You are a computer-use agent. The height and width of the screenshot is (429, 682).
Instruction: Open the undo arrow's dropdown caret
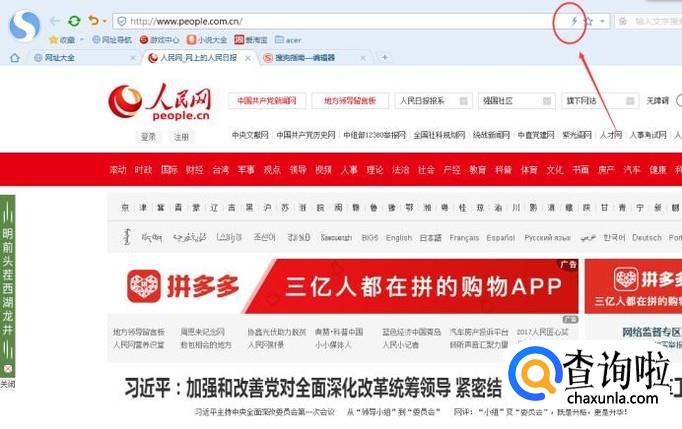(x=105, y=21)
